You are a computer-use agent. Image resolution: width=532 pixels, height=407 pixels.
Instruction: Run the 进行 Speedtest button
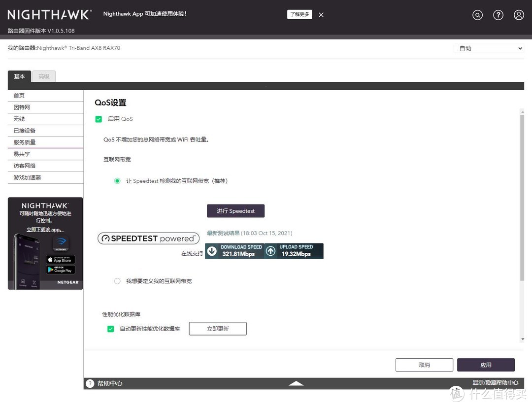235,210
